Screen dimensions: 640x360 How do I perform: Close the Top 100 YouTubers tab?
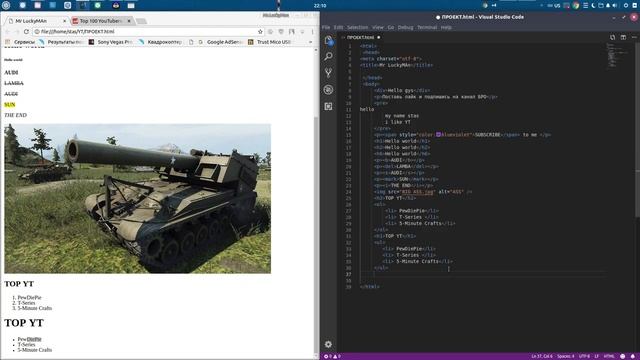pyautogui.click(x=129, y=21)
